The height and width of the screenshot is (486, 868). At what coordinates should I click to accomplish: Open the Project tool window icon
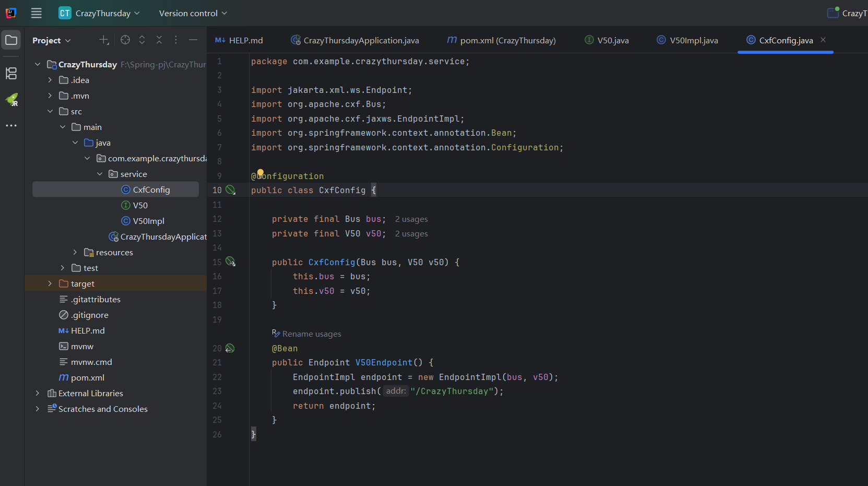pyautogui.click(x=11, y=40)
